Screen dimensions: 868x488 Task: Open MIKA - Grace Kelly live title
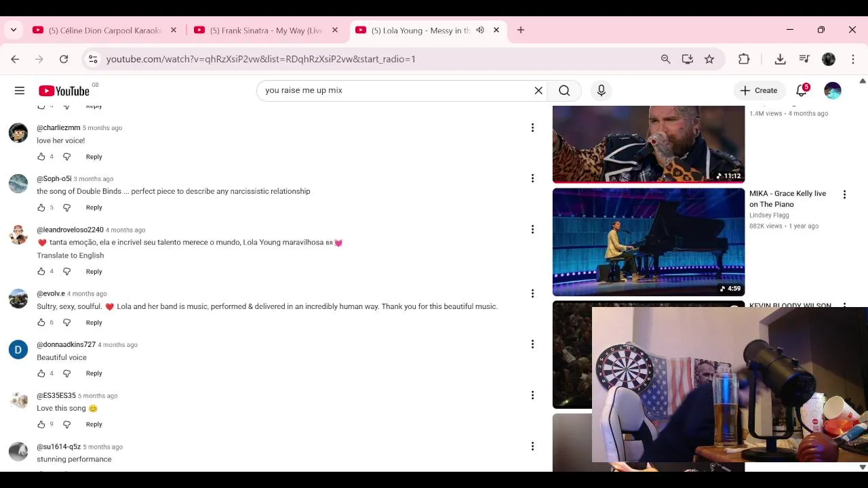tap(787, 199)
